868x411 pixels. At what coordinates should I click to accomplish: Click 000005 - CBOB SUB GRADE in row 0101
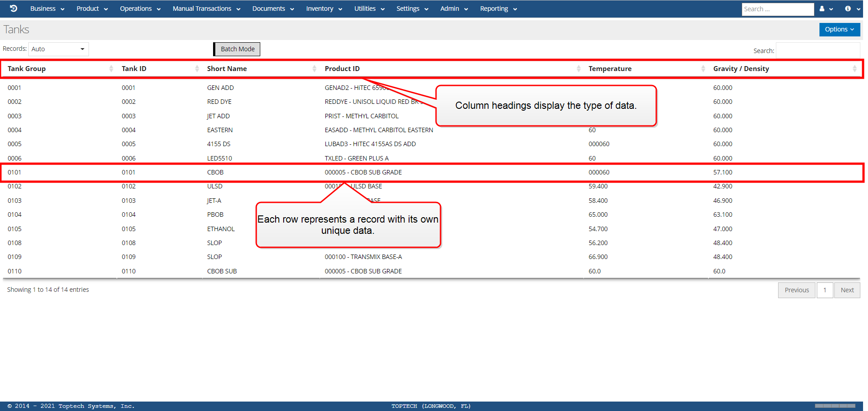click(x=363, y=172)
